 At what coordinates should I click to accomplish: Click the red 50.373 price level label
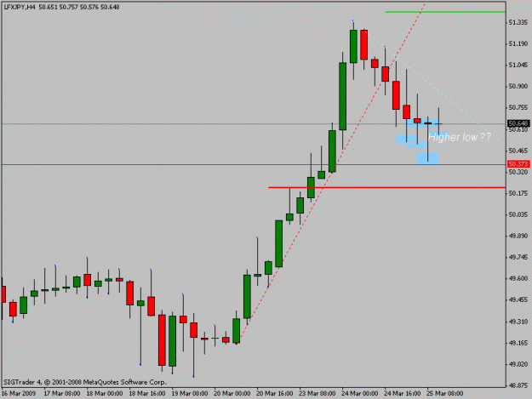click(x=518, y=164)
